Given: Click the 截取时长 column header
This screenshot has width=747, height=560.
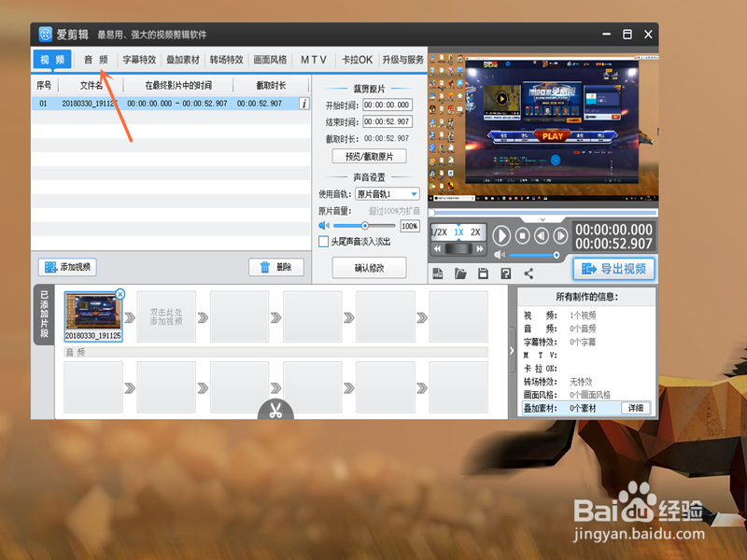Looking at the screenshot, I should point(271,85).
